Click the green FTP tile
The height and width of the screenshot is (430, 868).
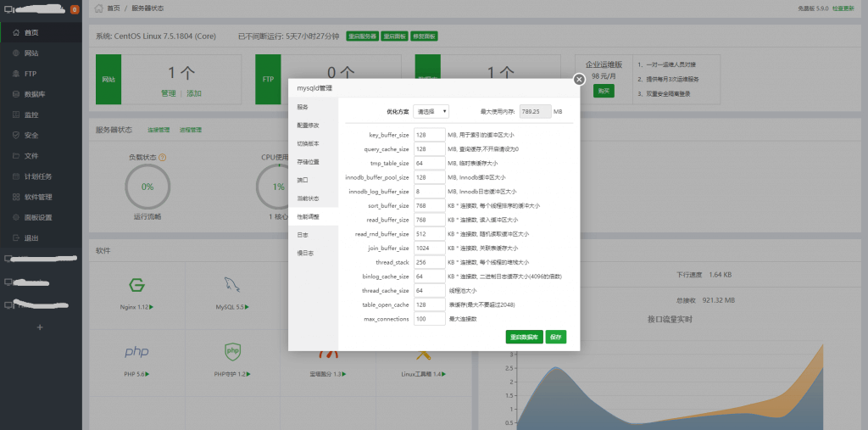click(268, 79)
